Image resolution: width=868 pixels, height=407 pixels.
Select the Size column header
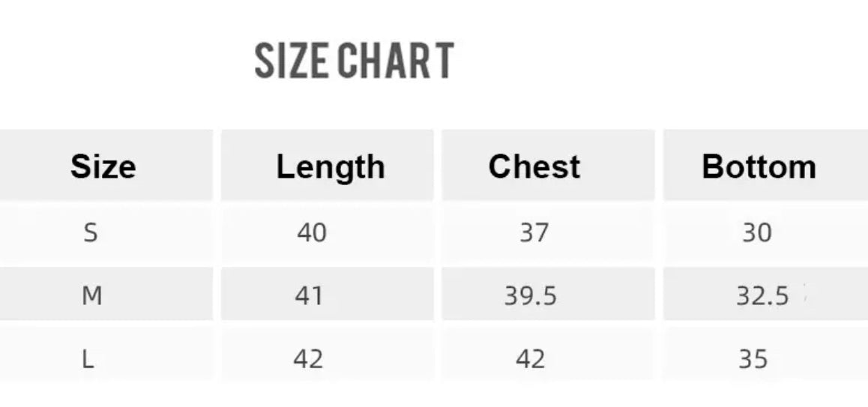pyautogui.click(x=103, y=166)
